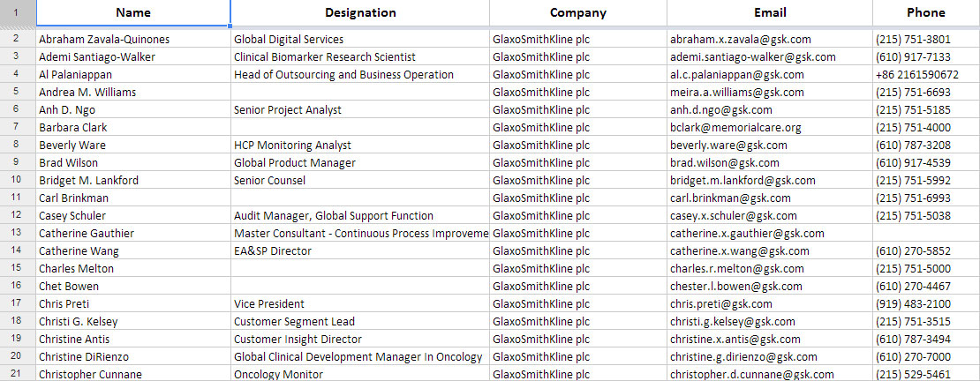Image resolution: width=980 pixels, height=381 pixels.
Task: Select row number 17 header
Action: coord(17,303)
